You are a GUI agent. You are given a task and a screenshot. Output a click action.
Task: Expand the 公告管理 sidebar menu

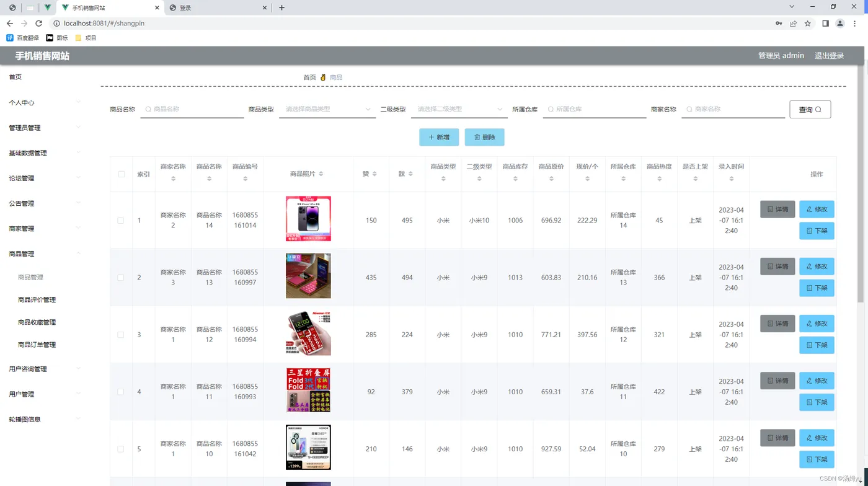point(45,203)
